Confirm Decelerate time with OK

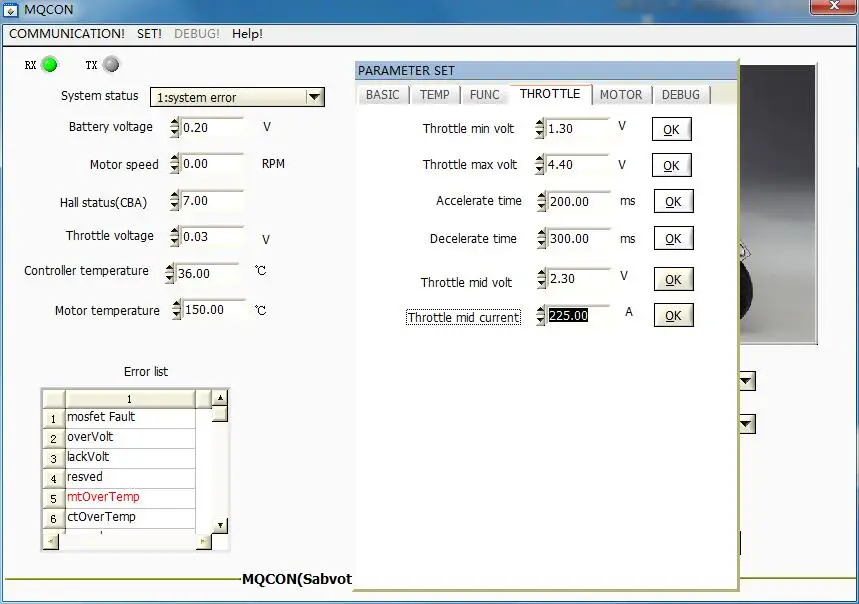(x=673, y=238)
